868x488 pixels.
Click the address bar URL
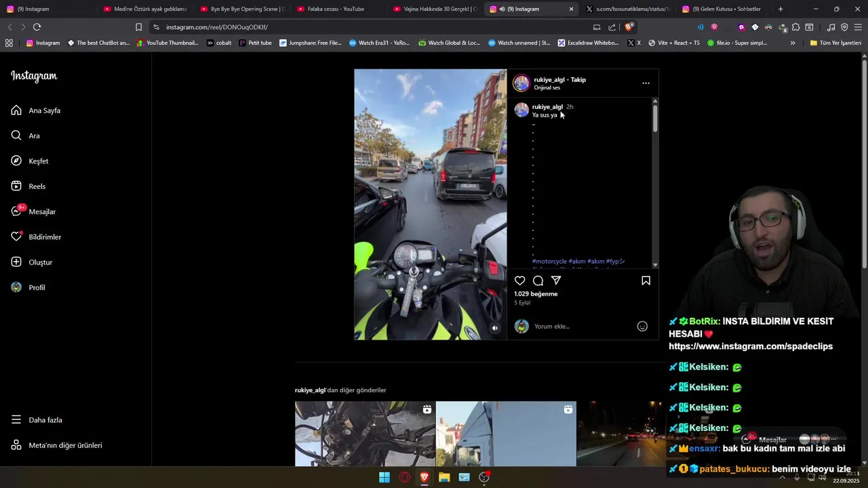[217, 27]
